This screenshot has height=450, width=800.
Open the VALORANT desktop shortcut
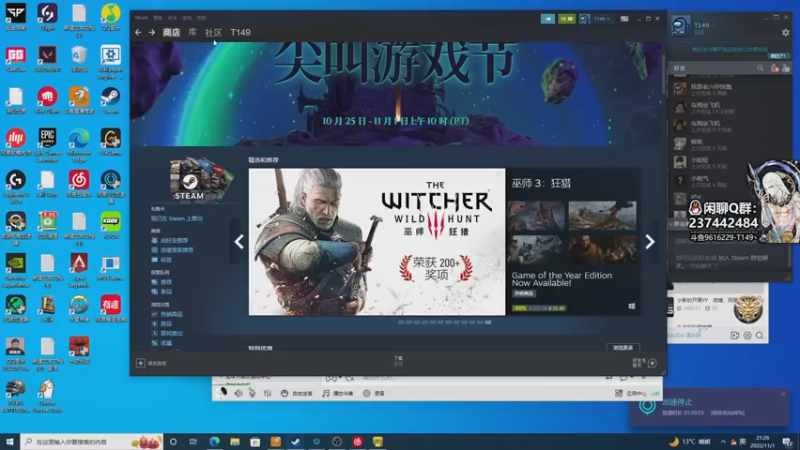click(x=47, y=59)
